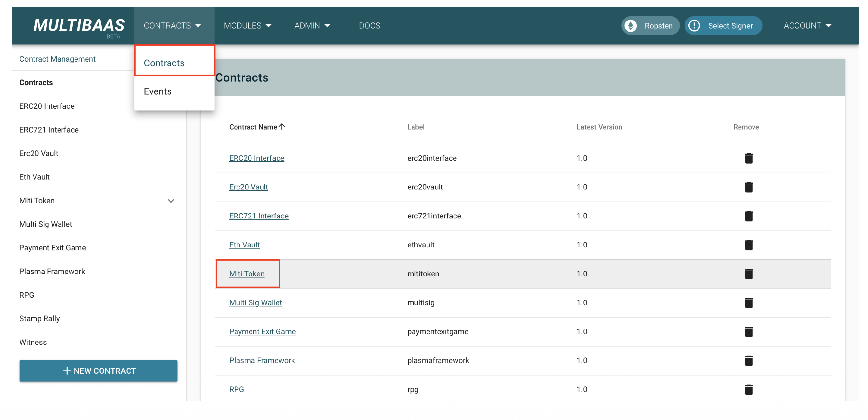Click the Ethereum icon next to Ropsten
This screenshot has width=868, height=420.
pyautogui.click(x=631, y=26)
